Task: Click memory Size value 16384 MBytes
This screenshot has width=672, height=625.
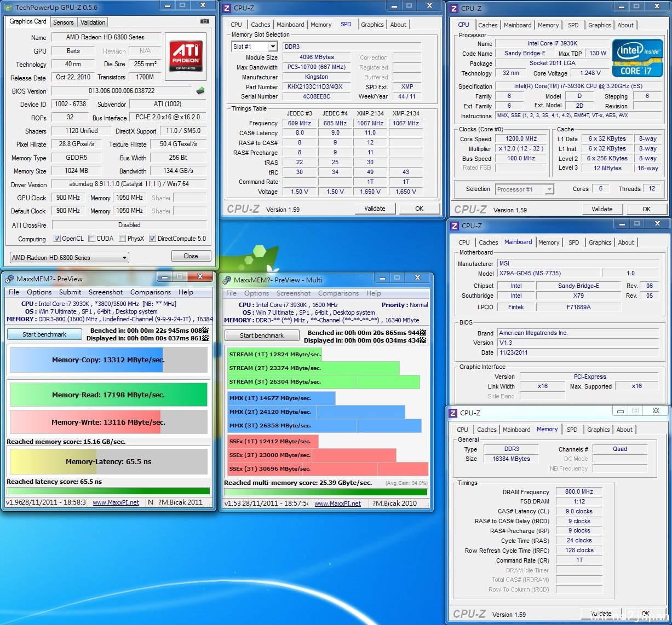Action: pyautogui.click(x=512, y=459)
